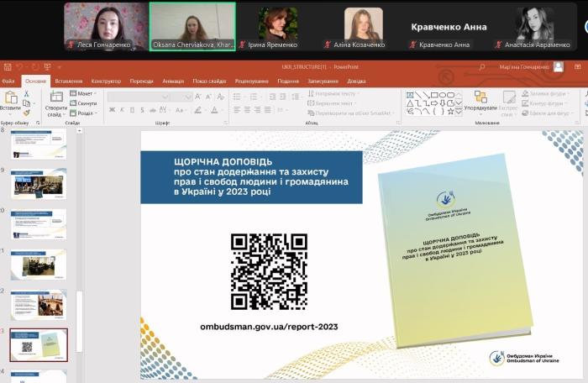Open the Файл menu
The width and height of the screenshot is (588, 383).
(8, 81)
